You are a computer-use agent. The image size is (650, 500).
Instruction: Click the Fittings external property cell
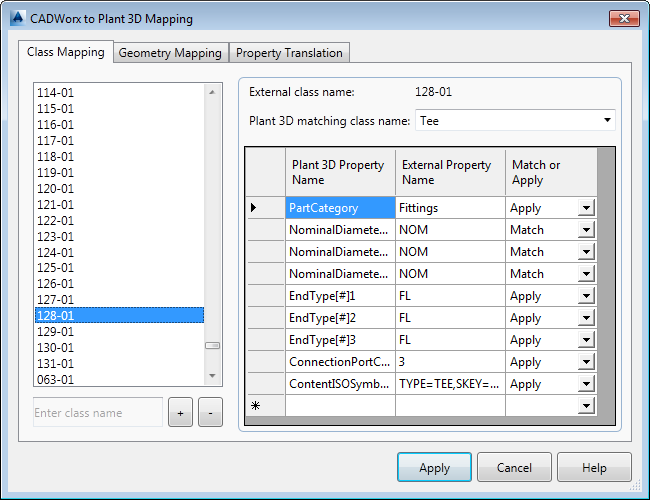(450, 208)
